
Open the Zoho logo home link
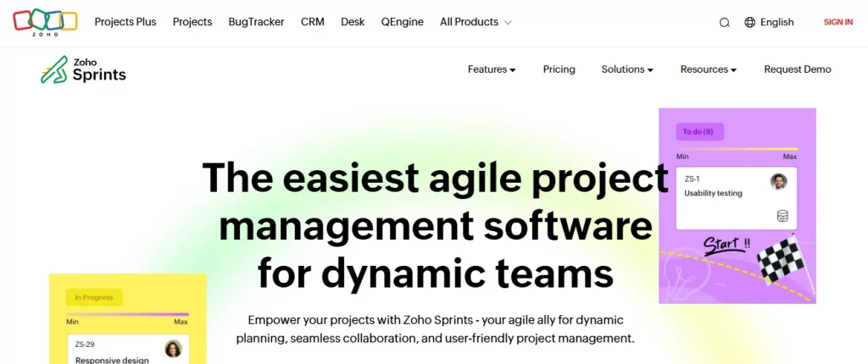pyautogui.click(x=45, y=22)
